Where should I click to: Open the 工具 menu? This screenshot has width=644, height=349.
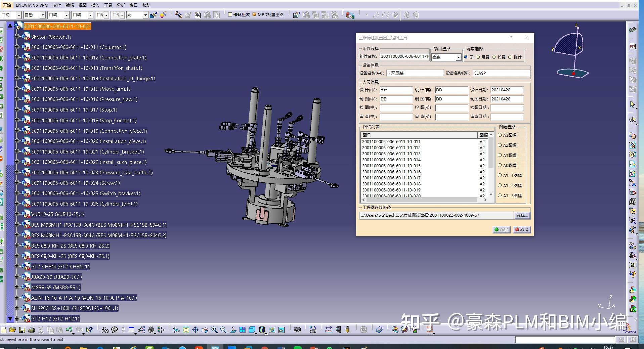click(108, 5)
